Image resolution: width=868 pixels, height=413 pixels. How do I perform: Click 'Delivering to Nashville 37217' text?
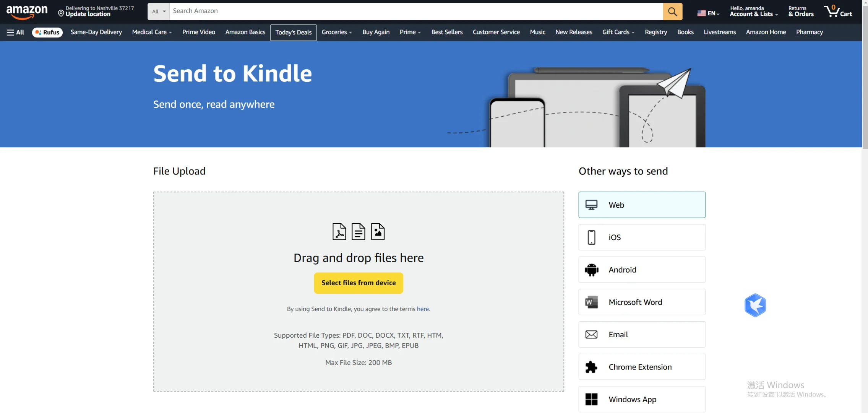pos(100,8)
